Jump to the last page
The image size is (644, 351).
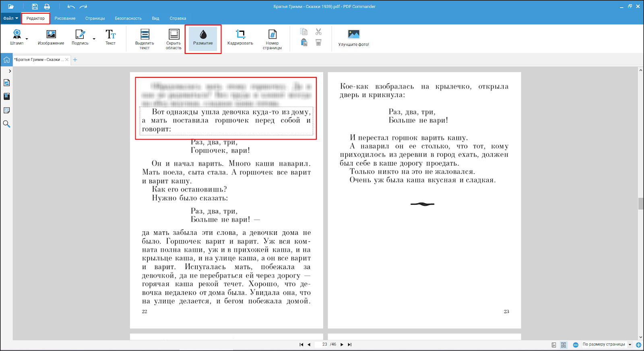pyautogui.click(x=349, y=345)
